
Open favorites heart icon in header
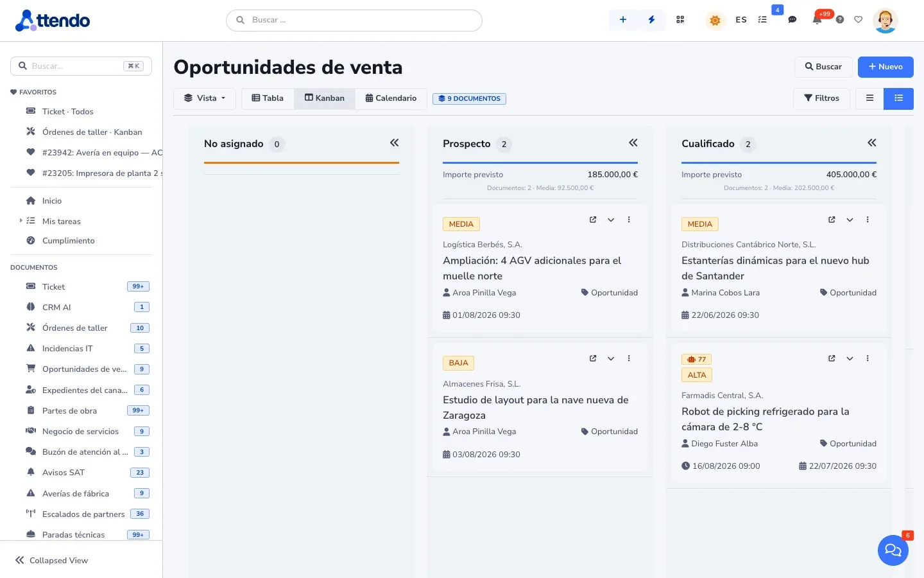(859, 20)
